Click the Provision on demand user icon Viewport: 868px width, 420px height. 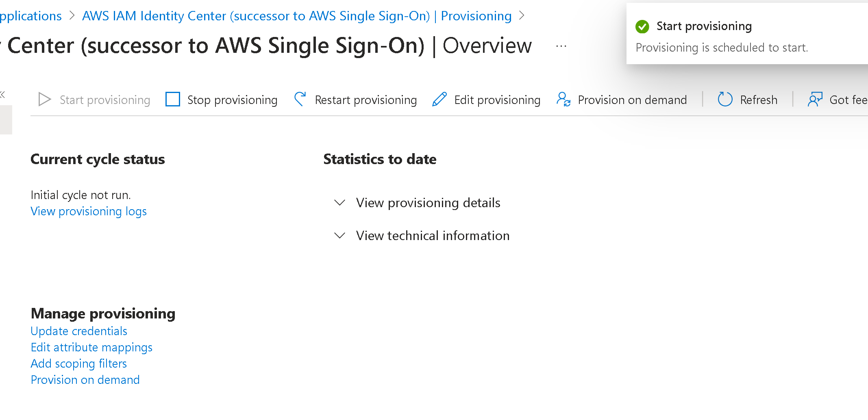[x=563, y=100]
